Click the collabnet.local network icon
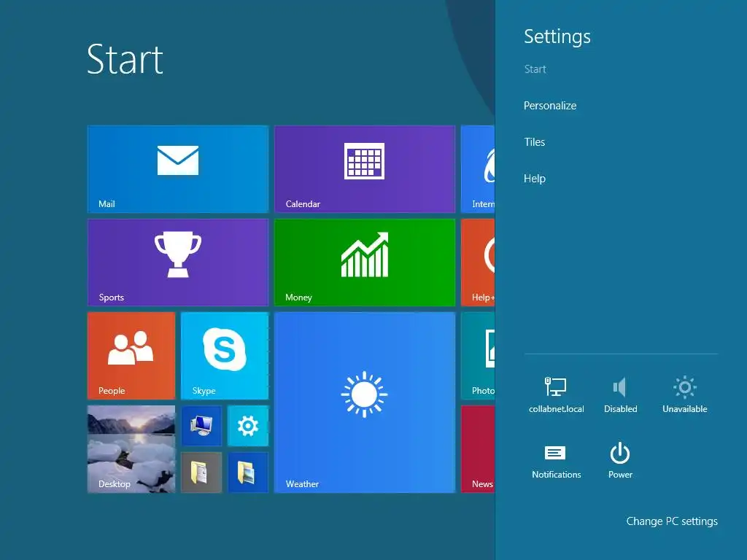 556,394
